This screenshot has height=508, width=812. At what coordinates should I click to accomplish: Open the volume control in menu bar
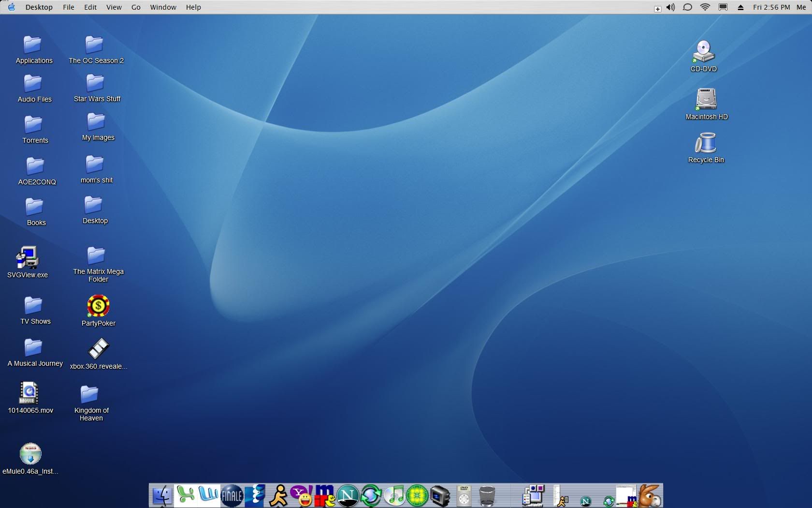[671, 7]
